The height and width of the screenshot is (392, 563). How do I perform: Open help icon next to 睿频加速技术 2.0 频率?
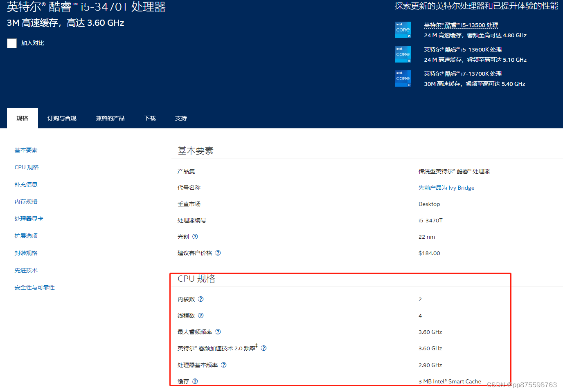(x=264, y=348)
